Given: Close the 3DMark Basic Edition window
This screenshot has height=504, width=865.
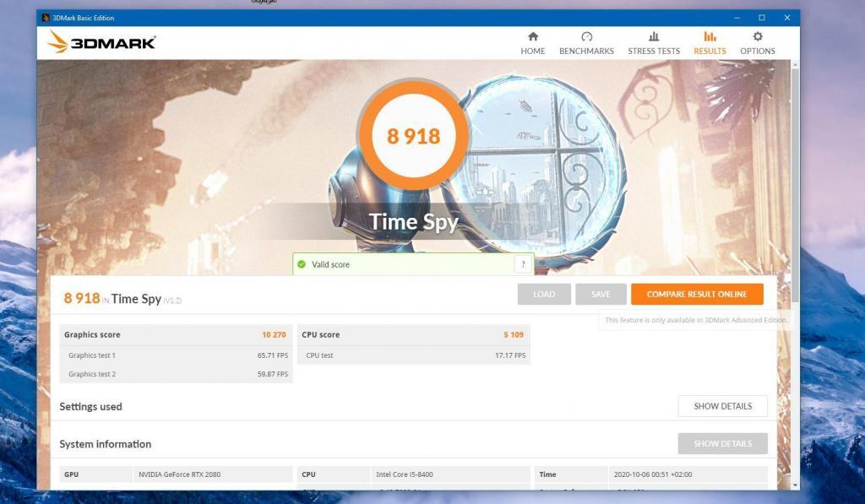Looking at the screenshot, I should (x=787, y=18).
